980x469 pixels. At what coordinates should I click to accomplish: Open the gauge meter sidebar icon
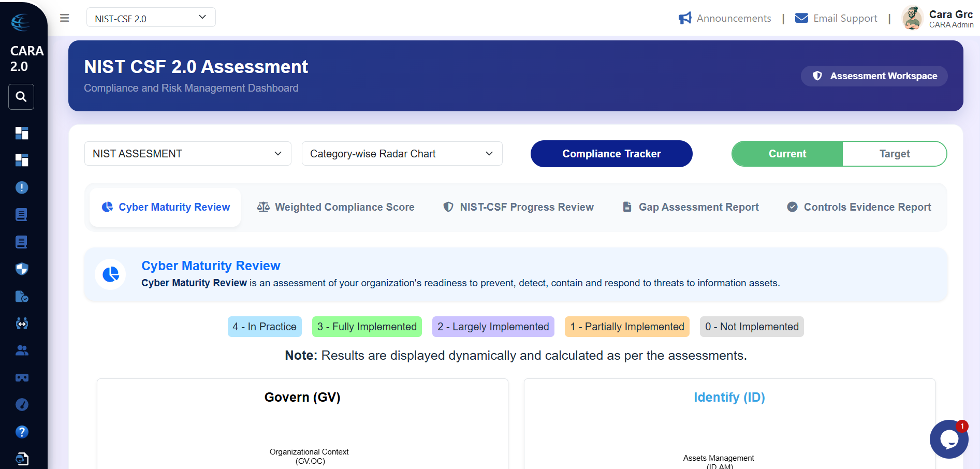click(22, 405)
